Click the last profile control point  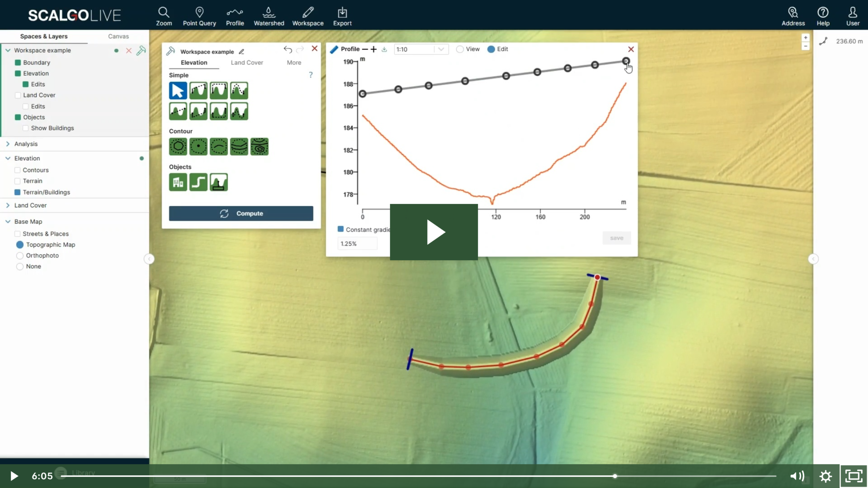click(x=626, y=61)
